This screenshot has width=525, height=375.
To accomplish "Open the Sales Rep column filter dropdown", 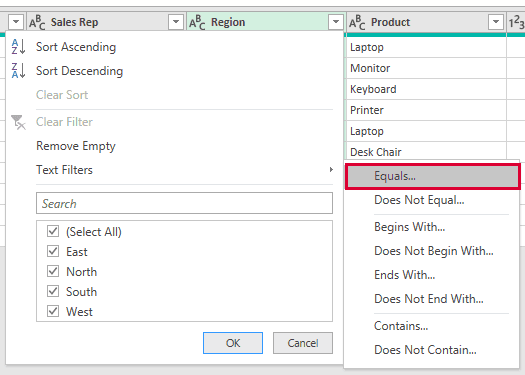I will point(176,22).
